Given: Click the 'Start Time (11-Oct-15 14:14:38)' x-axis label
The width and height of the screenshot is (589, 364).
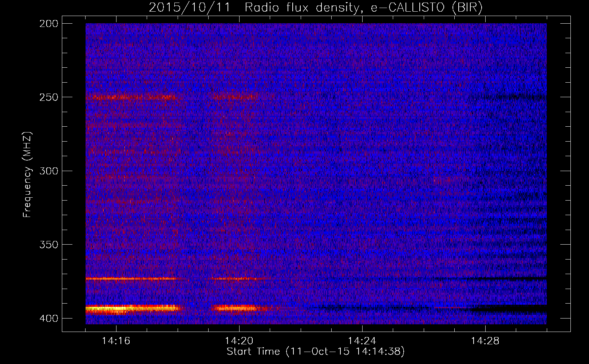Looking at the screenshot, I should (x=316, y=352).
